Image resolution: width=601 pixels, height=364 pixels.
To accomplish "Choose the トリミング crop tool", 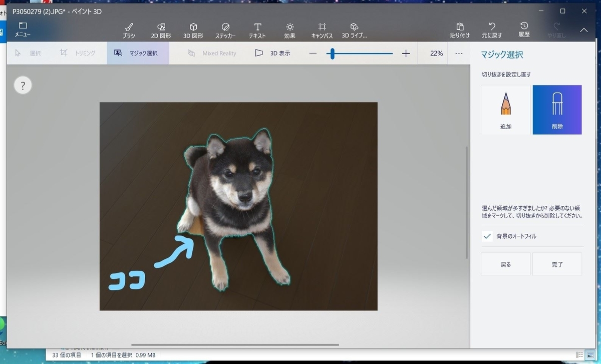I will click(x=78, y=53).
